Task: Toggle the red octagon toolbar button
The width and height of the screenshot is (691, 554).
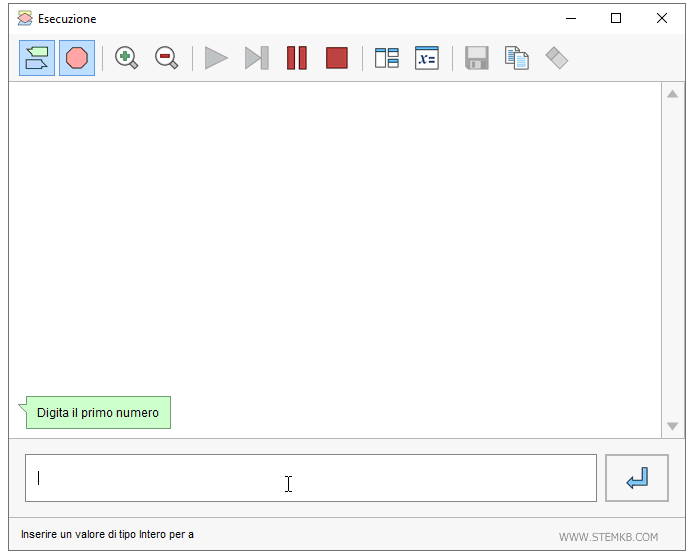Action: [x=77, y=58]
